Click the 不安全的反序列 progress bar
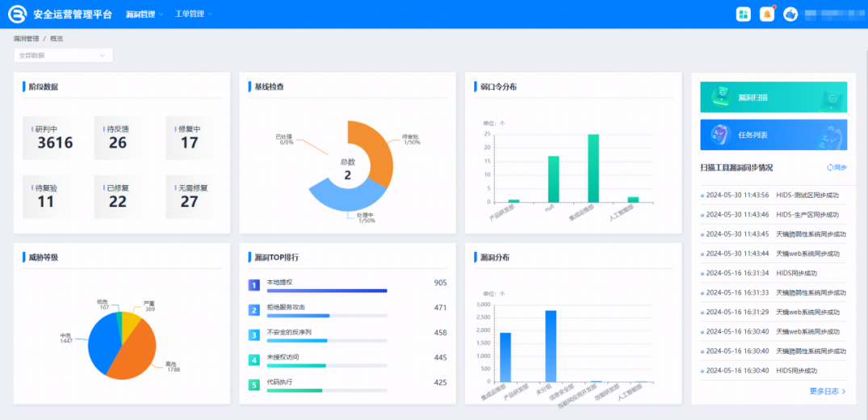 [x=326, y=340]
